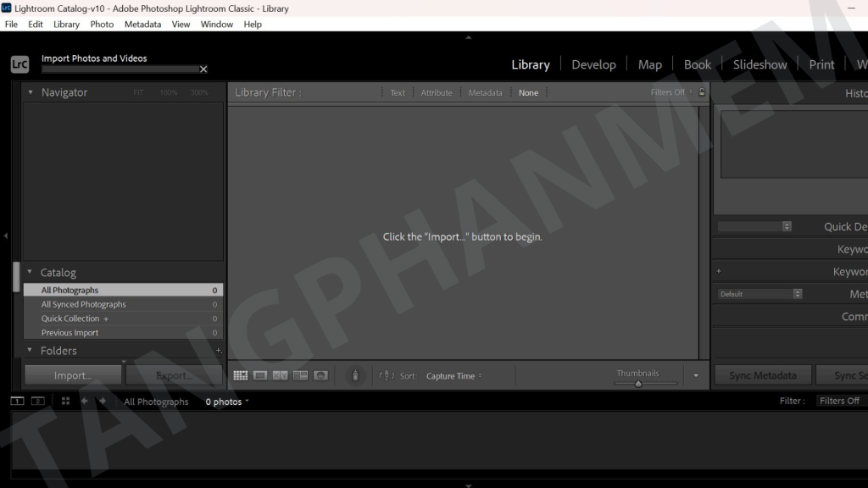Toggle the main window display button 1

17,402
